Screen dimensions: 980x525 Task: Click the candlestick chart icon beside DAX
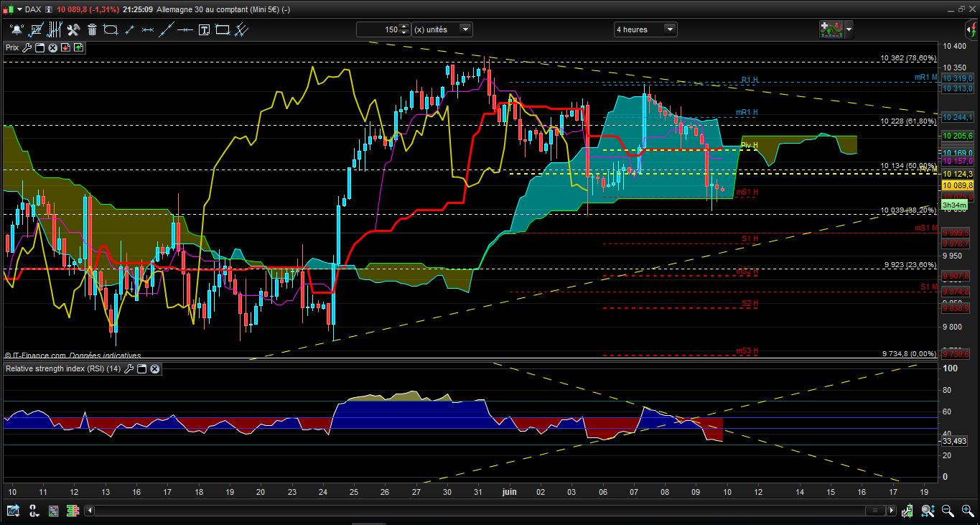tap(8, 9)
